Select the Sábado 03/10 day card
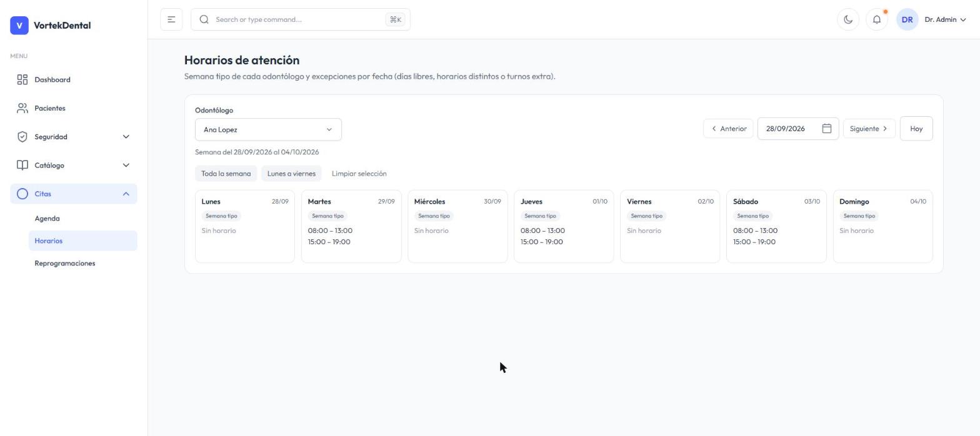This screenshot has height=436, width=980. tap(776, 226)
